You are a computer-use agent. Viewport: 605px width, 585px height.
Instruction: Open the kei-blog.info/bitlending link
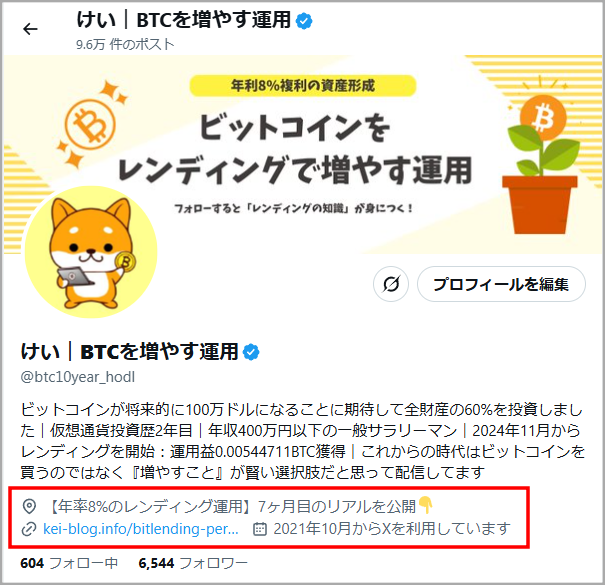140,529
